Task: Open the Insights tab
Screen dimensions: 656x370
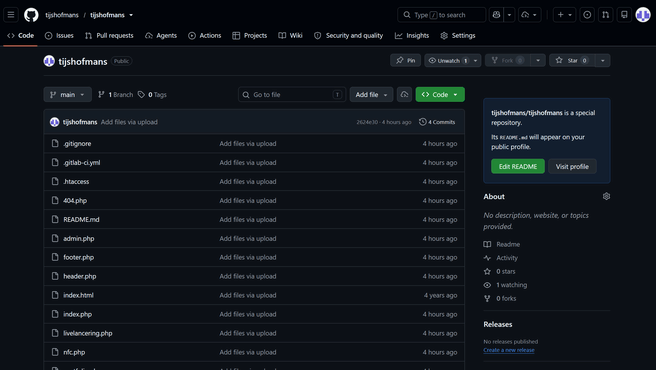Action: (x=412, y=36)
